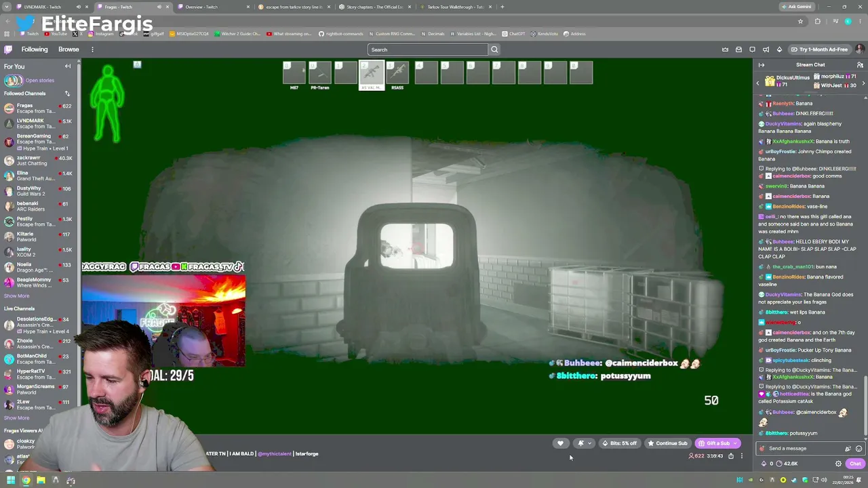The width and height of the screenshot is (868, 488).
Task: Open the notification bell options dropdown
Action: (x=583, y=443)
